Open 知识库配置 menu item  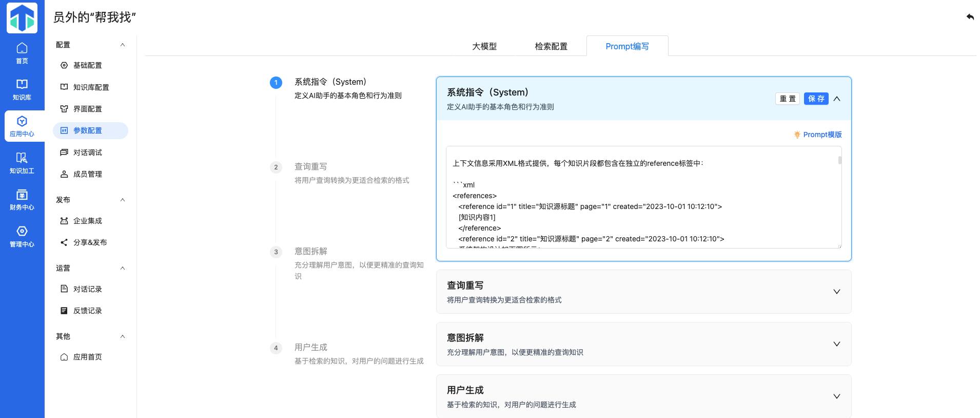click(x=90, y=87)
